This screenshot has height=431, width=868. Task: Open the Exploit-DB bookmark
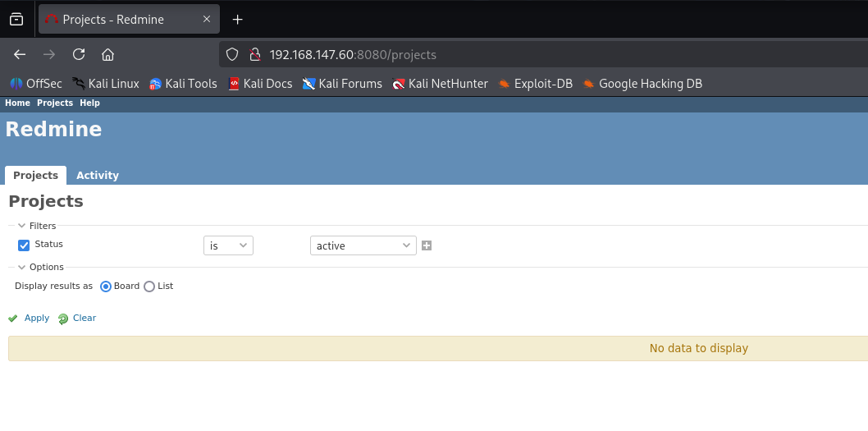535,84
